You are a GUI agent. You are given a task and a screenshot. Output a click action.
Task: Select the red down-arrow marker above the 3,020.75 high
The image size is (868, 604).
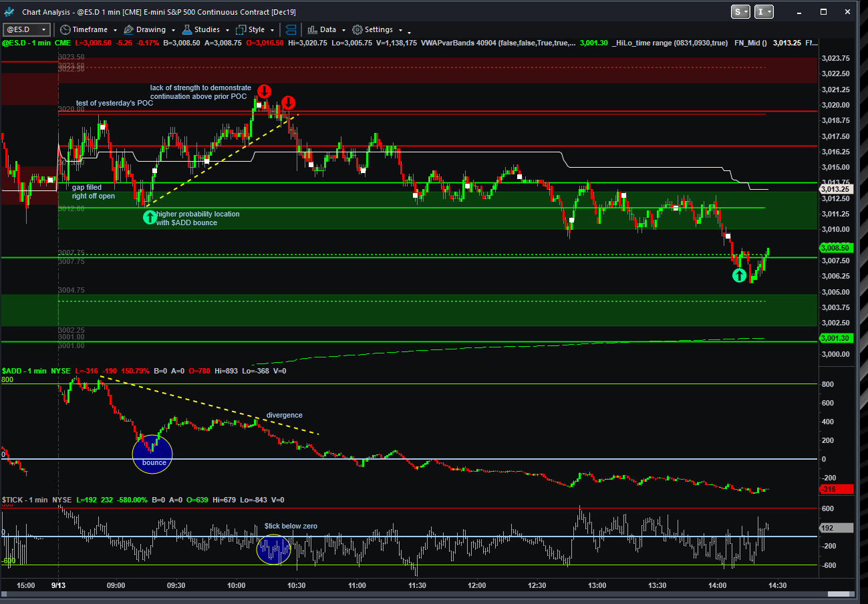coord(264,91)
